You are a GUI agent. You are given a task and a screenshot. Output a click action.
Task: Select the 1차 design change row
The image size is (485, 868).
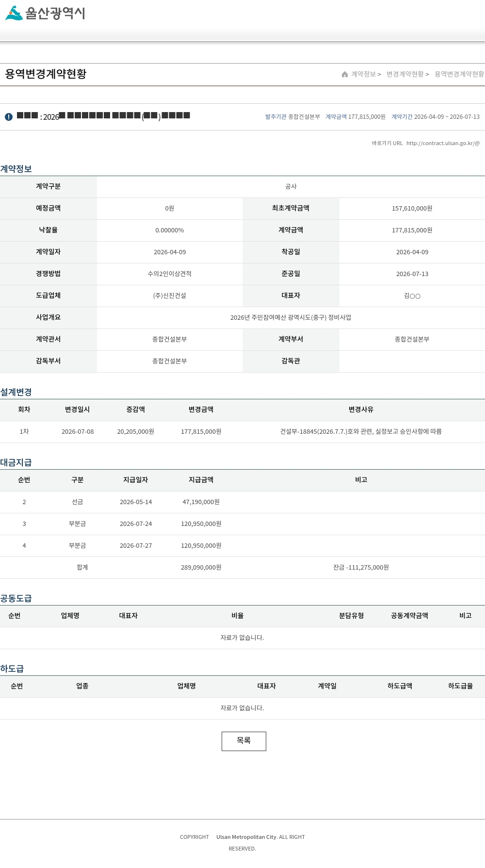point(242,432)
